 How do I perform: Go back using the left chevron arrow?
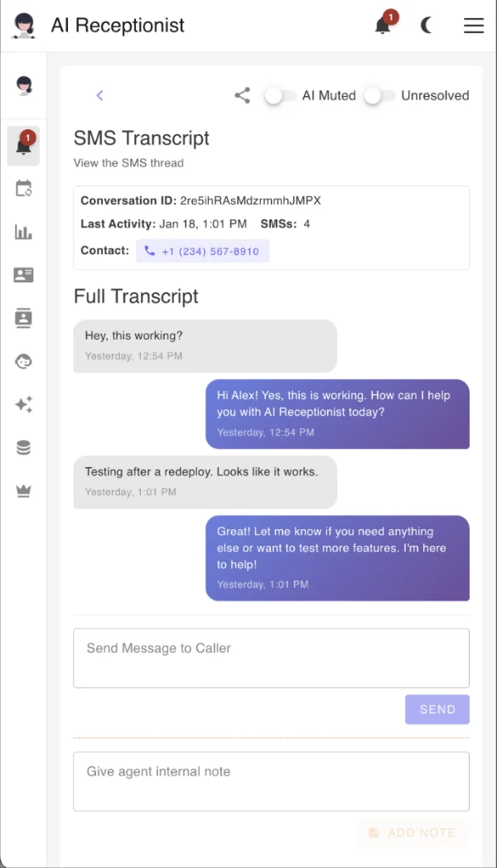[x=99, y=95]
